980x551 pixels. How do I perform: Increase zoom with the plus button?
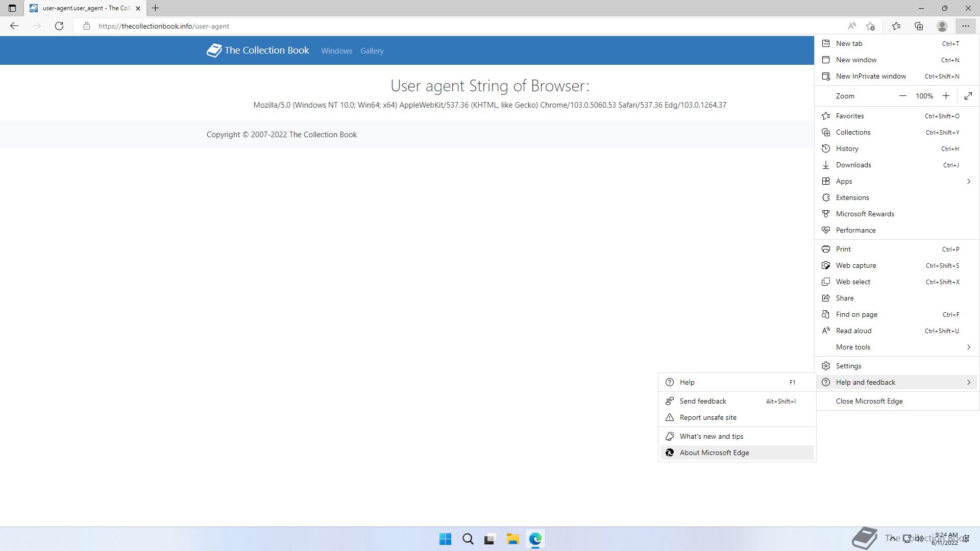(x=946, y=96)
